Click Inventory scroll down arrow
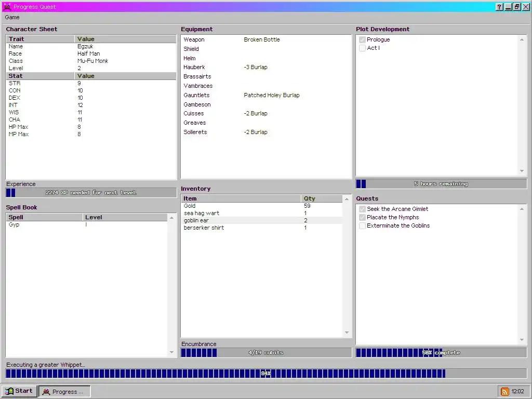Viewport: 532px width, 399px height. pyautogui.click(x=347, y=332)
